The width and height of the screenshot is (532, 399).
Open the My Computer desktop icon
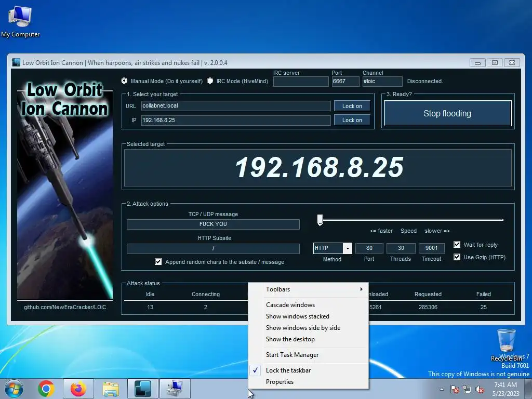point(20,21)
